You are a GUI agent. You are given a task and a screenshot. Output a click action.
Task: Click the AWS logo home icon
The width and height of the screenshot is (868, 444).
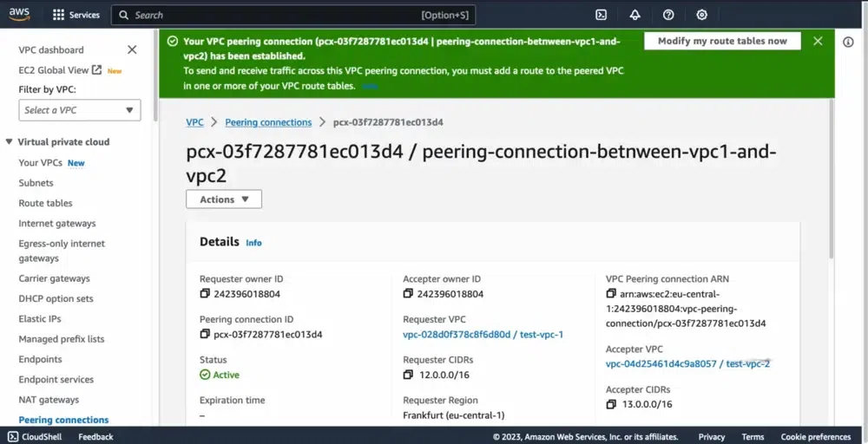pos(19,15)
